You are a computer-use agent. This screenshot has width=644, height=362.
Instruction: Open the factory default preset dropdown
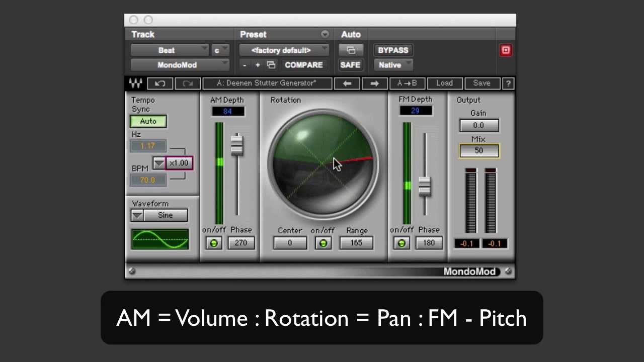(x=284, y=50)
